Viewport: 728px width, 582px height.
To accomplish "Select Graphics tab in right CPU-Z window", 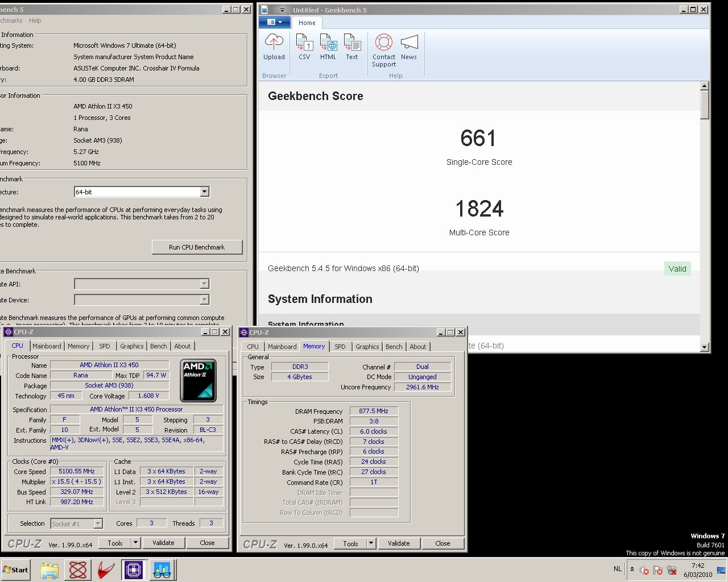I will pos(367,347).
